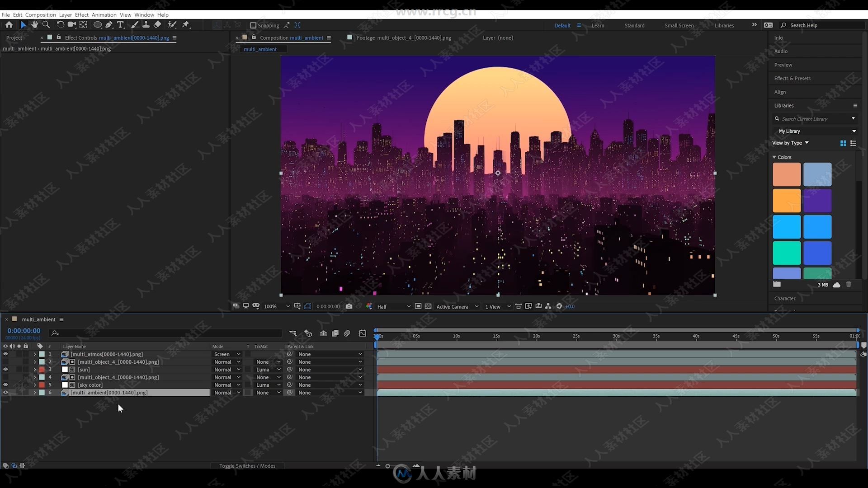Toggle visibility of [sun] layer
The height and width of the screenshot is (488, 868).
pos(5,370)
